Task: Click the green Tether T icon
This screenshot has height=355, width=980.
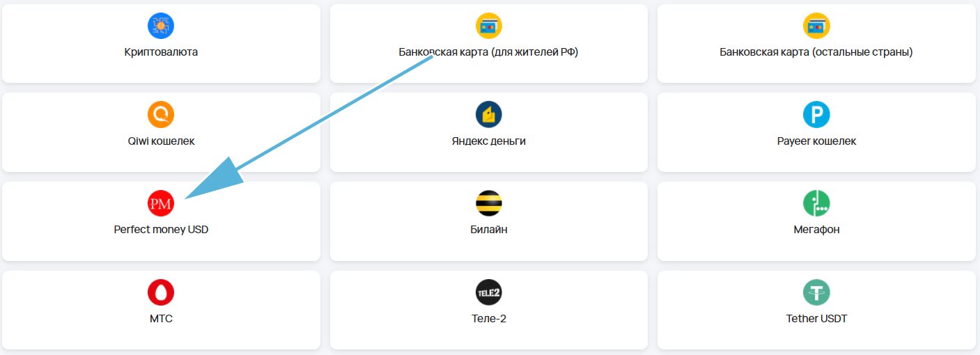Action: pos(816,292)
